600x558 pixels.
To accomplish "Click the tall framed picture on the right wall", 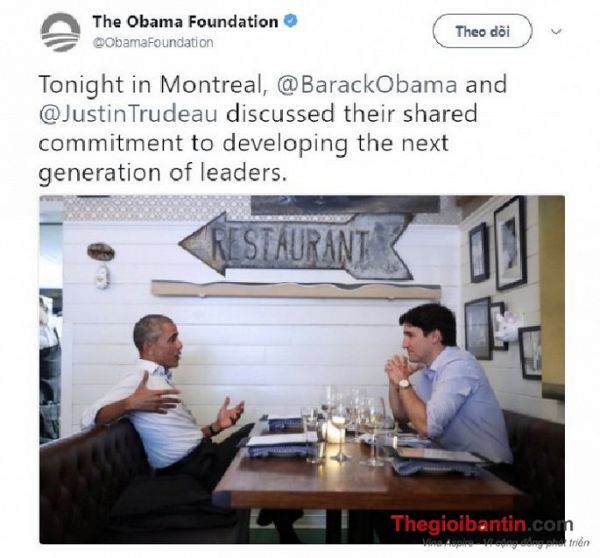I will (510, 244).
